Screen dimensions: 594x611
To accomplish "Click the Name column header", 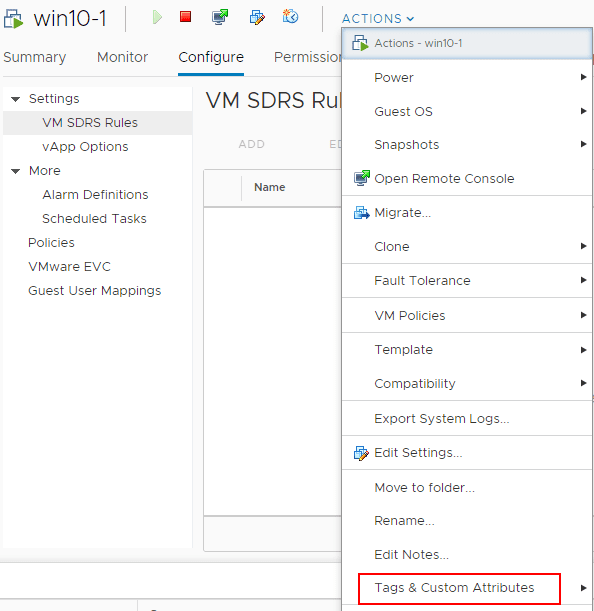I will click(x=270, y=187).
